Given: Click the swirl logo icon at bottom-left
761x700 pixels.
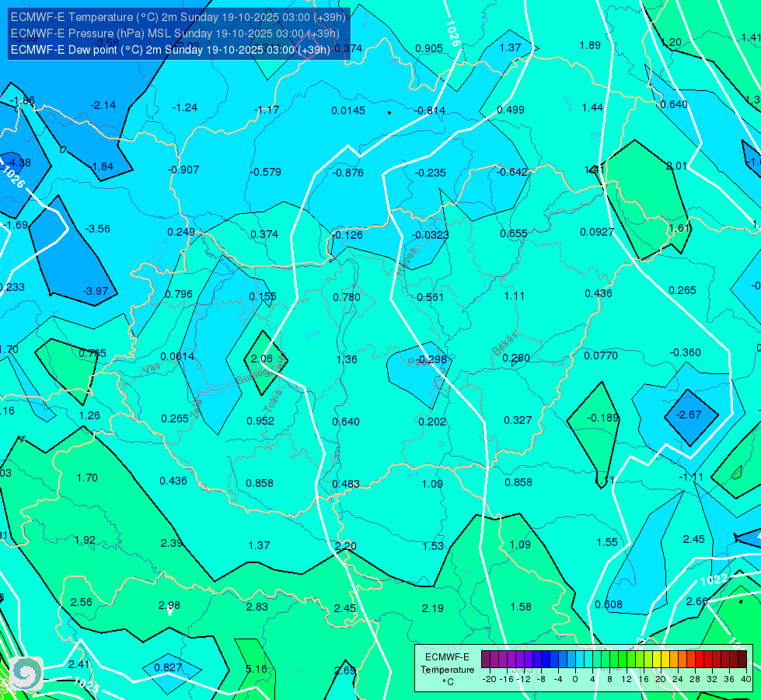Looking at the screenshot, I should pyautogui.click(x=26, y=674).
